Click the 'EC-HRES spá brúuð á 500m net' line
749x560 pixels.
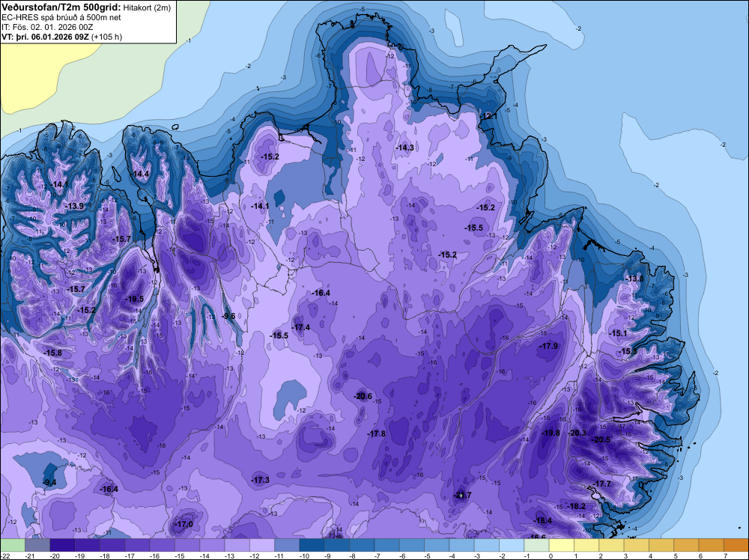(61, 17)
